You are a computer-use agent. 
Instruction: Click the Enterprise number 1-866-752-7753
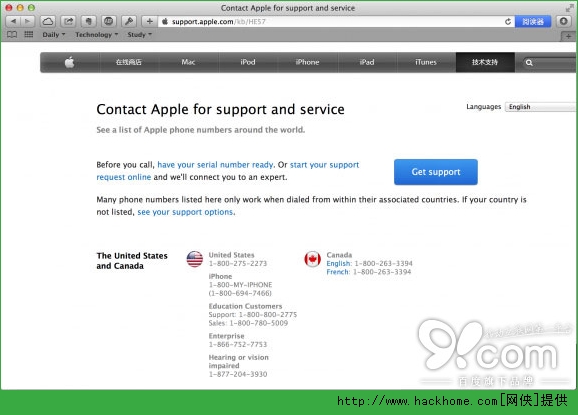pyautogui.click(x=238, y=345)
